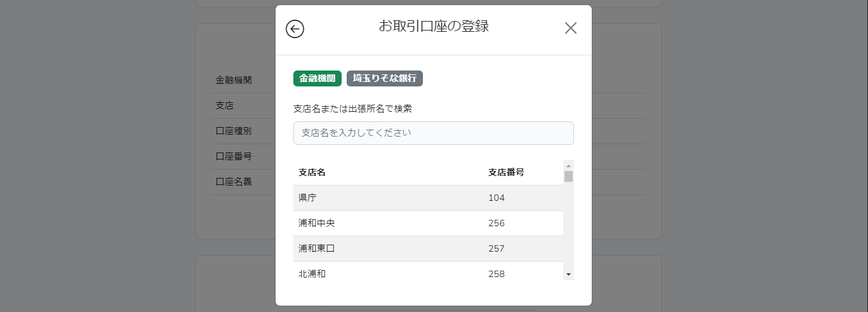Click the 支店名 column header
The height and width of the screenshot is (312, 868).
312,172
